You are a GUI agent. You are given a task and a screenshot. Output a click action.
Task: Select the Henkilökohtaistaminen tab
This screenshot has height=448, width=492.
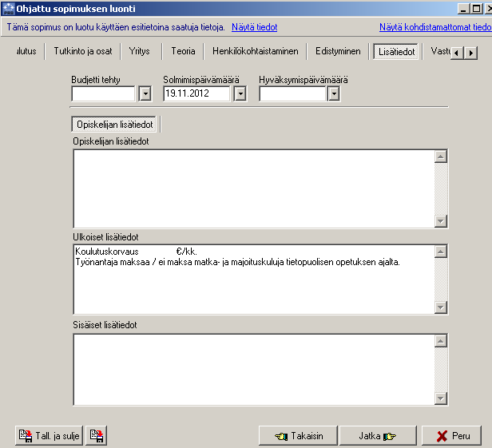tap(256, 51)
